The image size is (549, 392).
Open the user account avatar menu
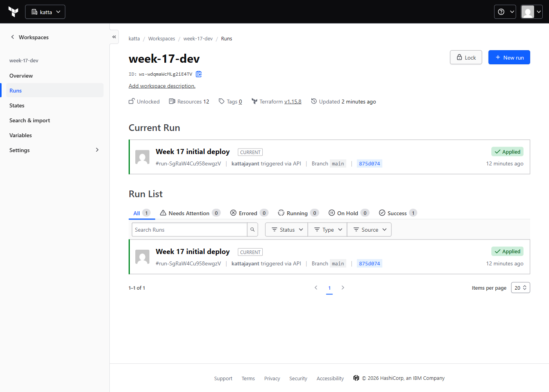click(x=532, y=12)
